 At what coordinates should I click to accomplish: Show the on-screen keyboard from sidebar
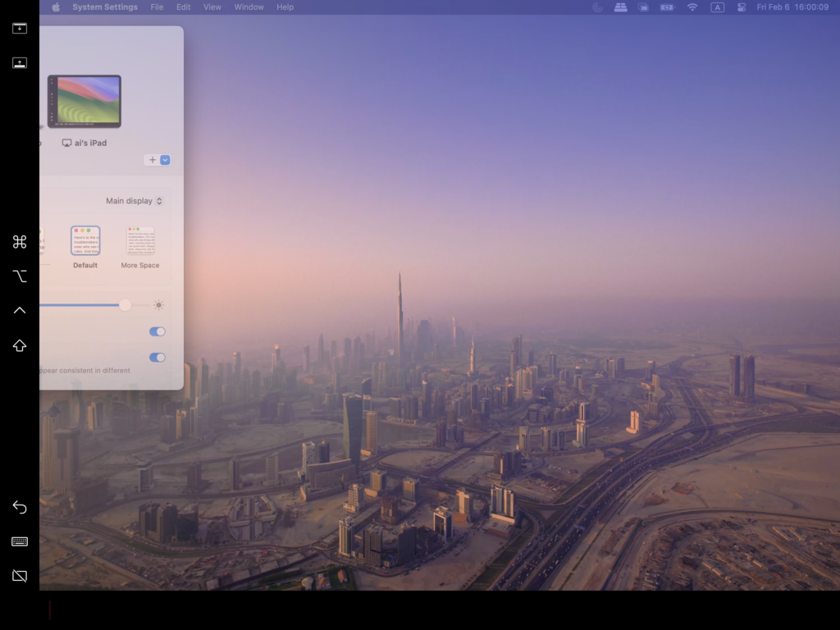point(20,541)
